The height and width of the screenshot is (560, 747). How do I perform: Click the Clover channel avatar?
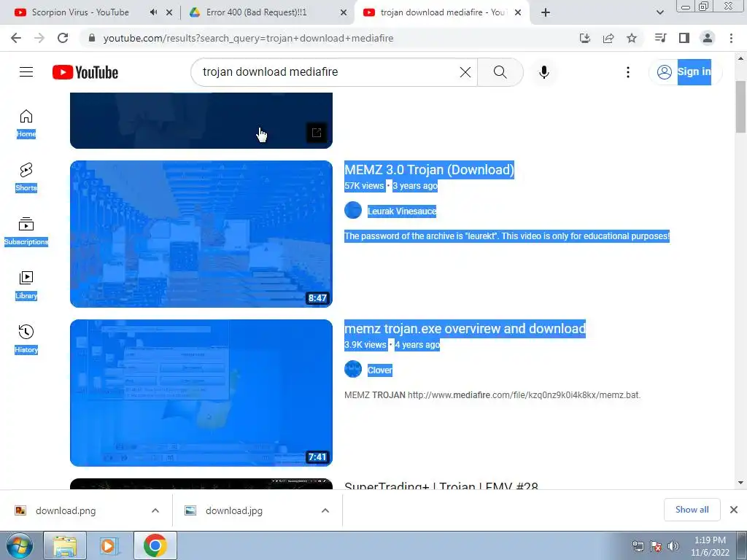pos(353,370)
